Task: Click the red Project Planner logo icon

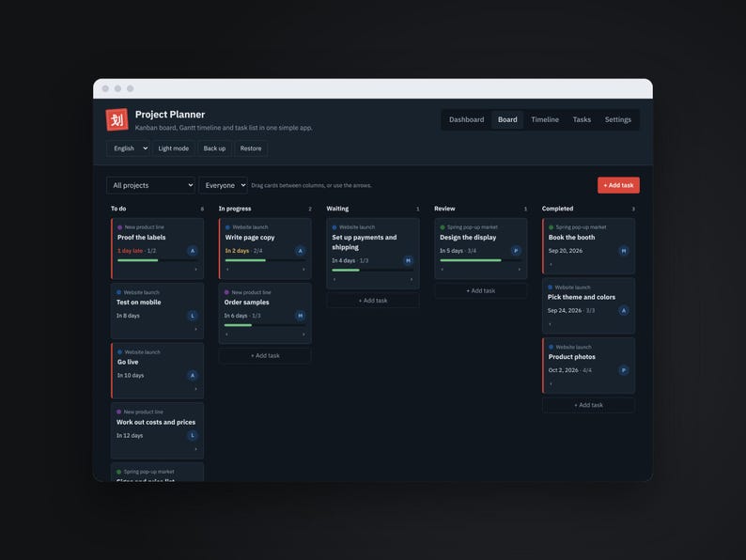Action: click(117, 119)
